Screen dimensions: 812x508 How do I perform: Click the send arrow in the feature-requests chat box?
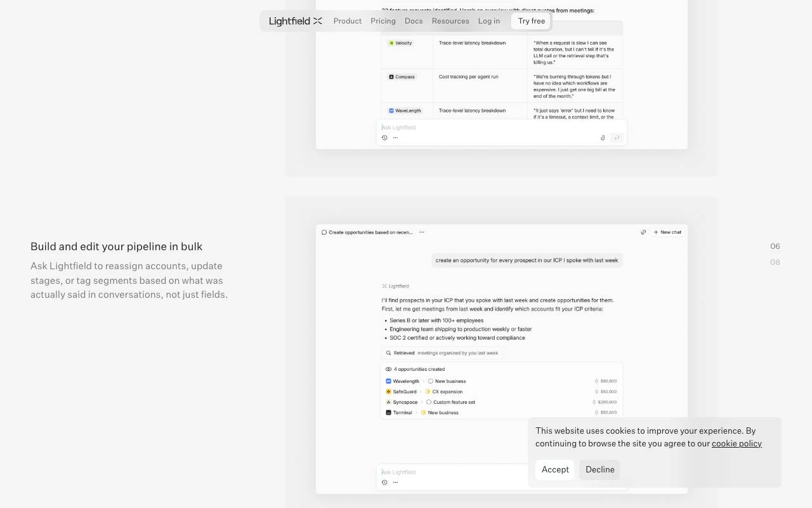616,138
